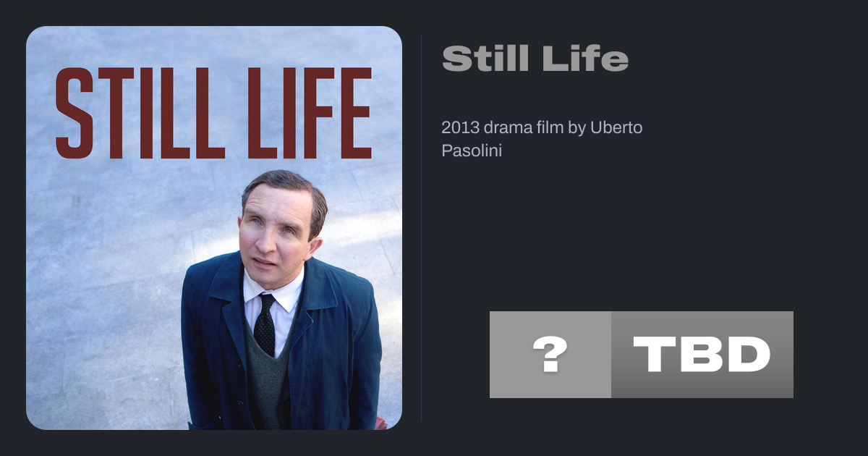
Task: Click the TBD rating badge
Action: pos(702,355)
